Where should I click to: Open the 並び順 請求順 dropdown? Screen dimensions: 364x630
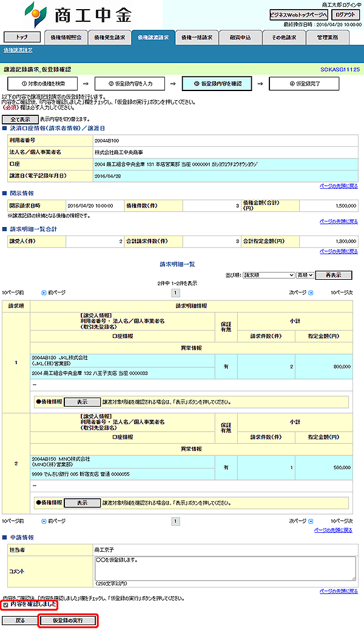pyautogui.click(x=269, y=275)
